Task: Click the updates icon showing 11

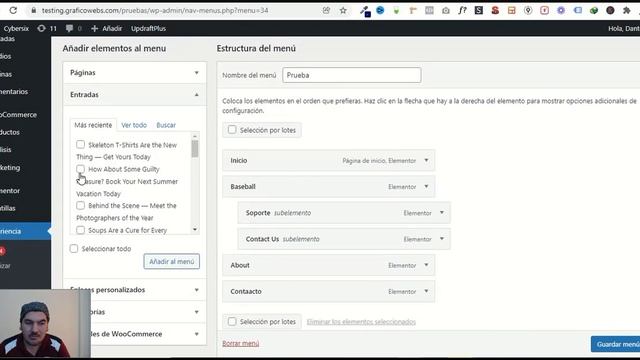Action: [x=47, y=28]
